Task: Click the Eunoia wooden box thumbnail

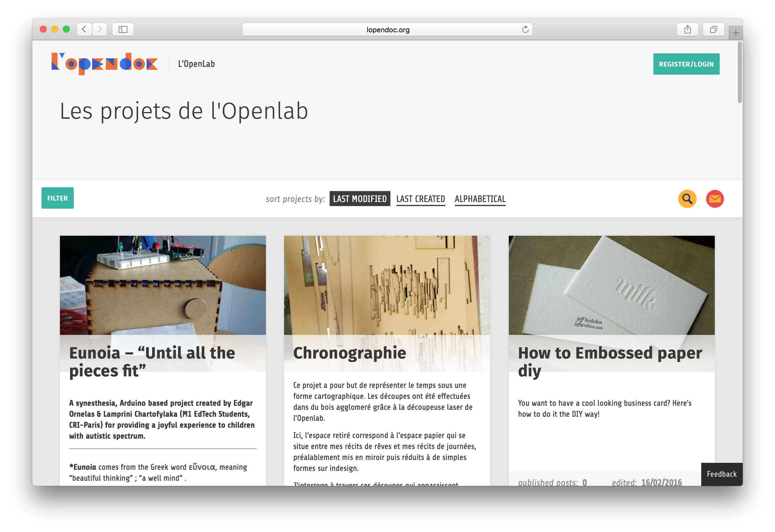Action: coord(163,285)
